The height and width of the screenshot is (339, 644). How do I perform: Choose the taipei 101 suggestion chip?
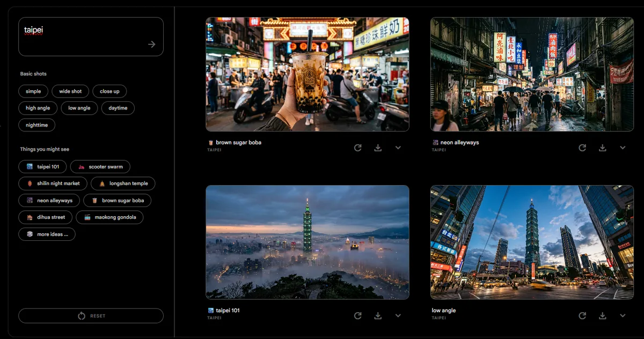coord(42,167)
